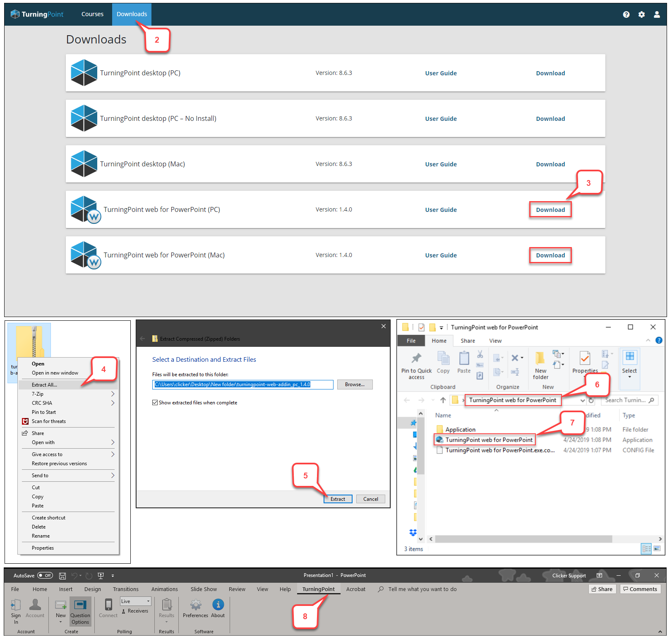Click the Explorer help icon
Screen dimensions: 672x644
pyautogui.click(x=659, y=340)
